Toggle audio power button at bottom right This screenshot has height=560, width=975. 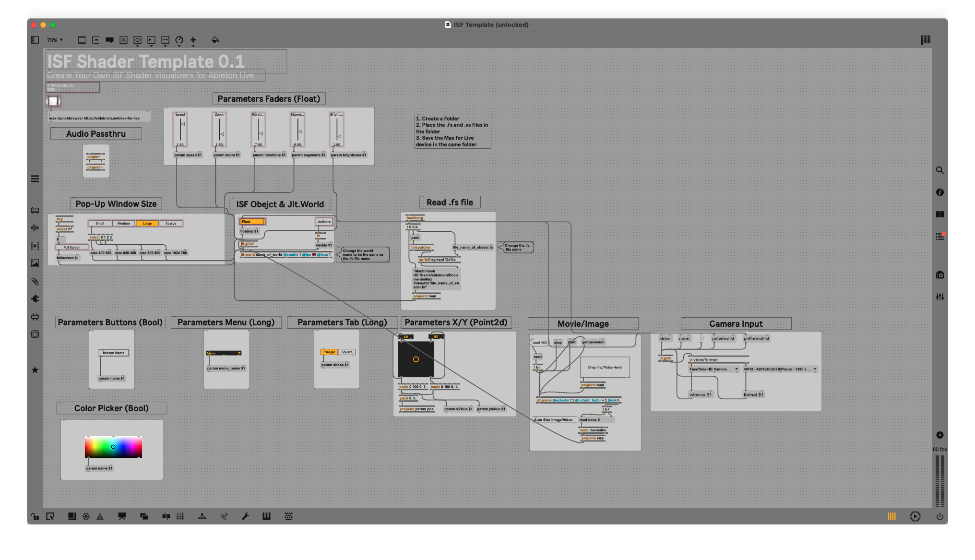(939, 517)
